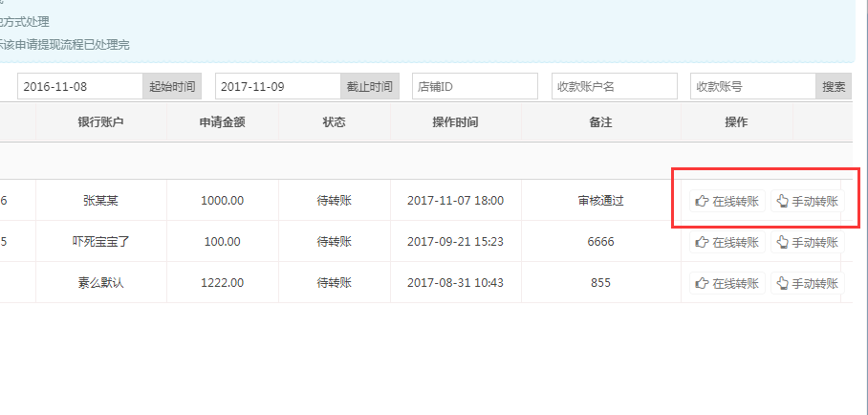Click the 起始时间 label addon

[x=172, y=86]
